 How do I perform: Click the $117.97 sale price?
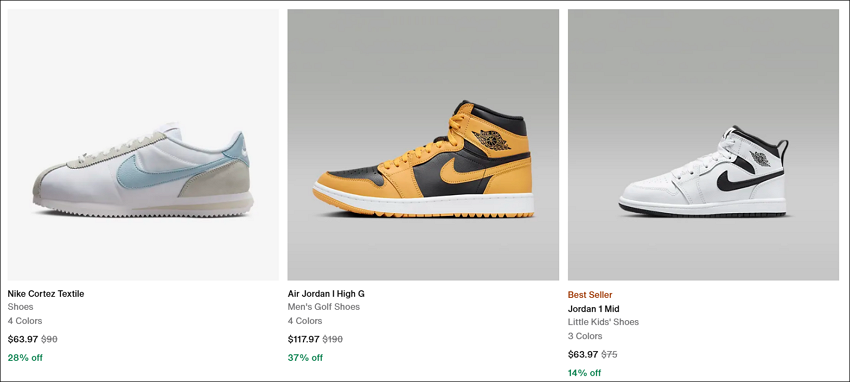304,339
